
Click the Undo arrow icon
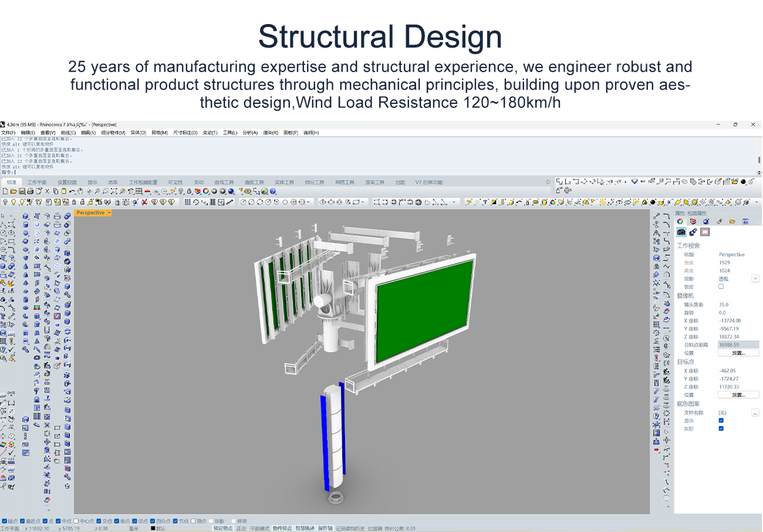(x=72, y=191)
